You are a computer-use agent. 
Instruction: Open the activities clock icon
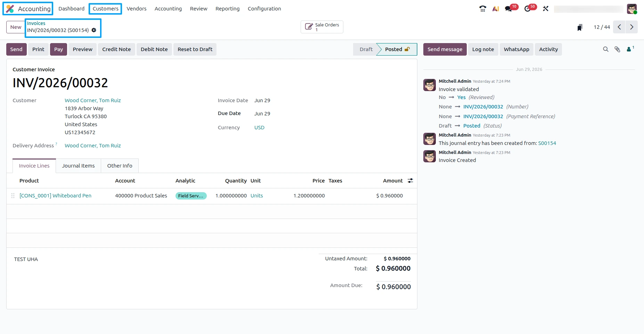[x=528, y=9]
